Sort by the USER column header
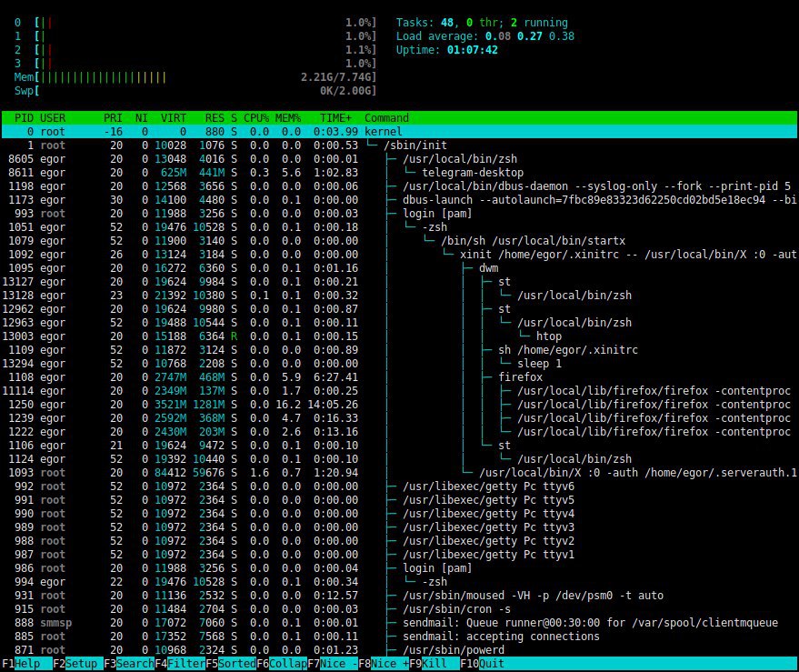 (53, 118)
